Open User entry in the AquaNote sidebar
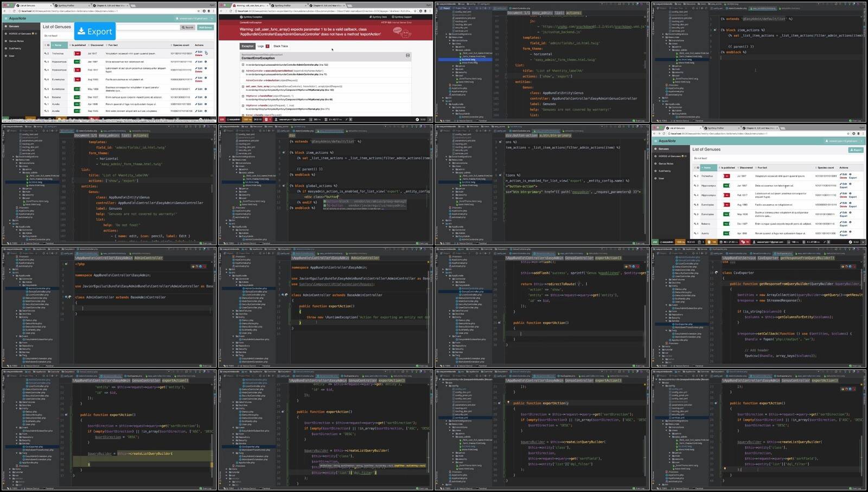Image resolution: width=868 pixels, height=492 pixels. point(11,56)
